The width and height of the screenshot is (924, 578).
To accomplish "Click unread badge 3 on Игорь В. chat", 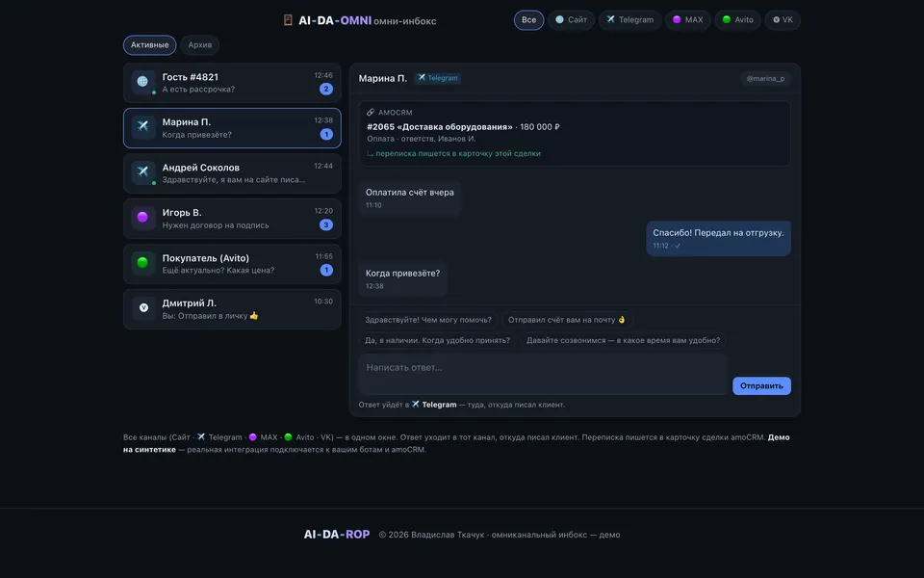I will tap(326, 224).
